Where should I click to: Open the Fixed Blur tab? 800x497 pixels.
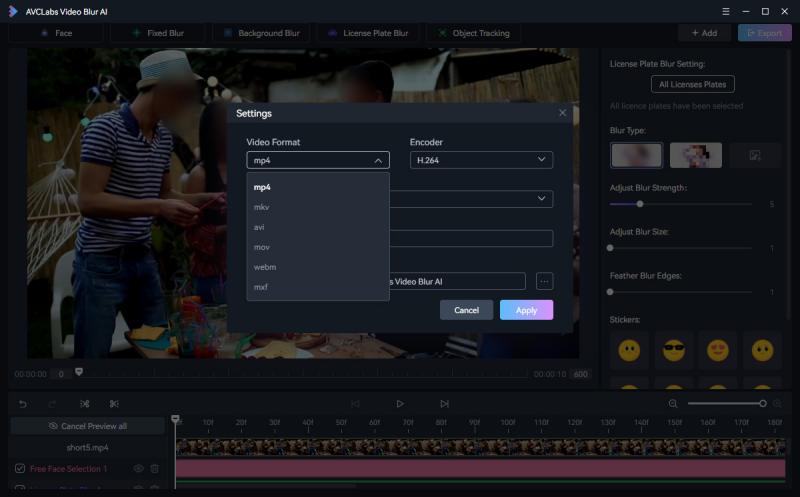tap(158, 33)
